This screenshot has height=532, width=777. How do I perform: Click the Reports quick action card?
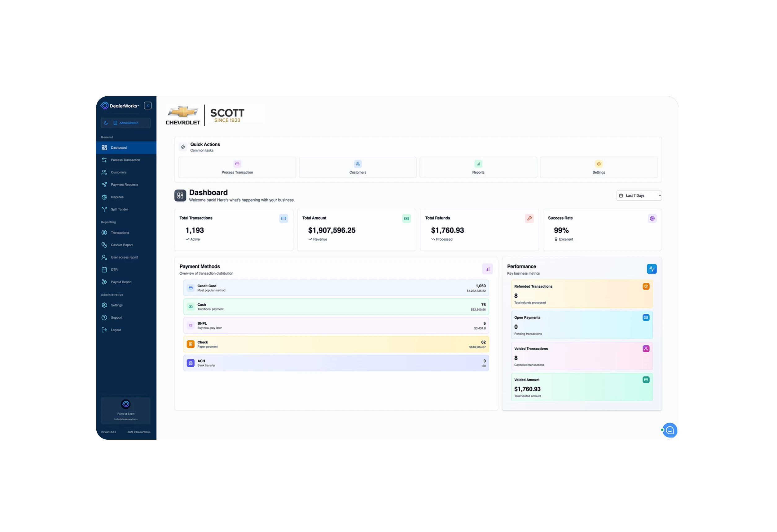478,168
